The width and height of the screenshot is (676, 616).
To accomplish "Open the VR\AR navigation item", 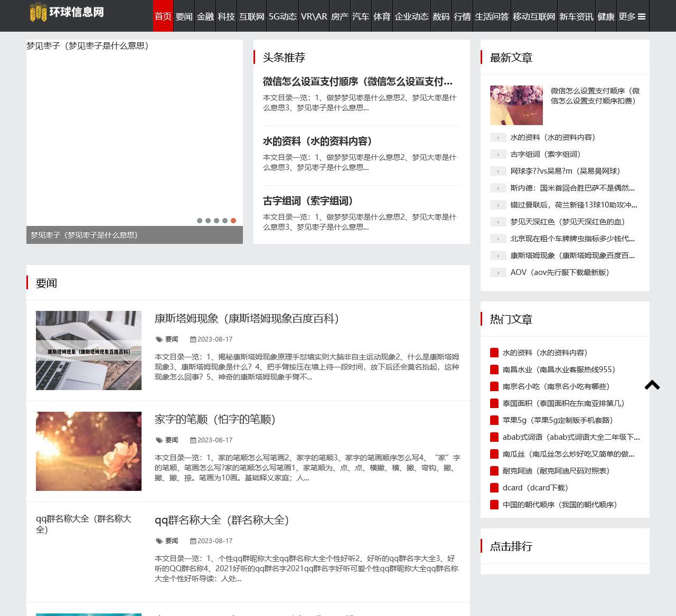I will click(x=314, y=16).
